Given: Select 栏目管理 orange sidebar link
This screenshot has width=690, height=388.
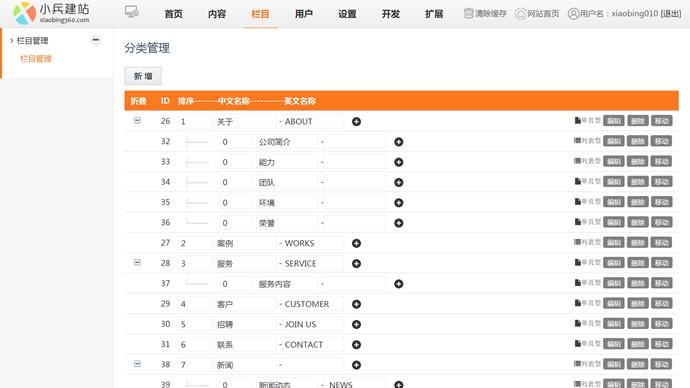Looking at the screenshot, I should coord(36,59).
